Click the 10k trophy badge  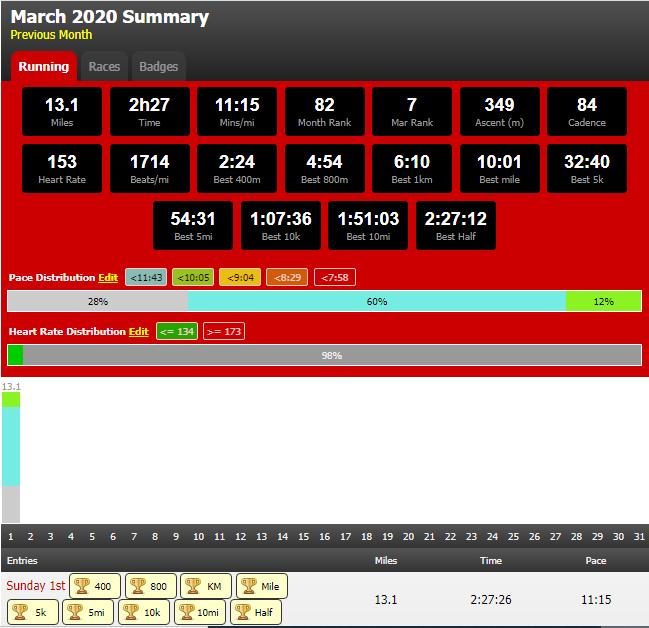tap(144, 612)
